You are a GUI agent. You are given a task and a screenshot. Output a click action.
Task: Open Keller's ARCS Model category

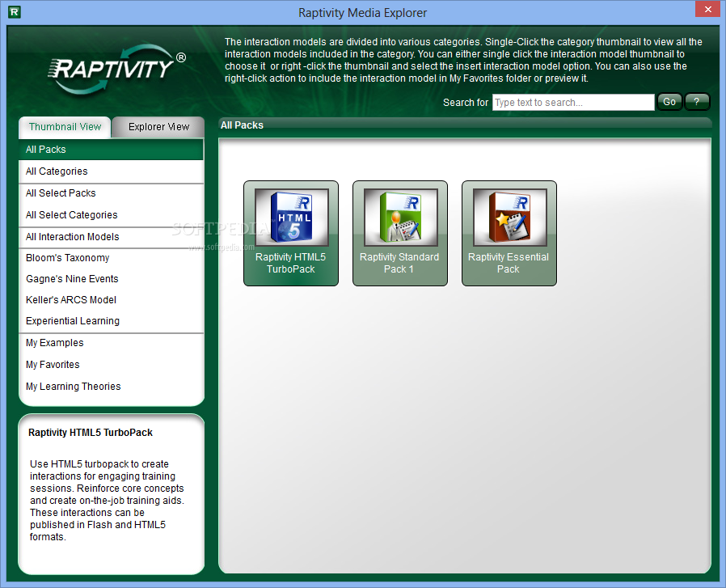(111, 300)
